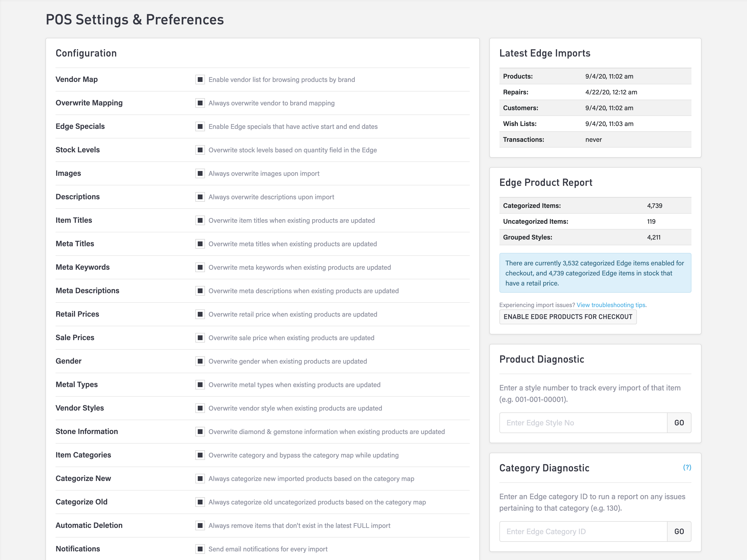The height and width of the screenshot is (560, 747).
Task: Toggle Stone Information checkbox
Action: tap(200, 432)
